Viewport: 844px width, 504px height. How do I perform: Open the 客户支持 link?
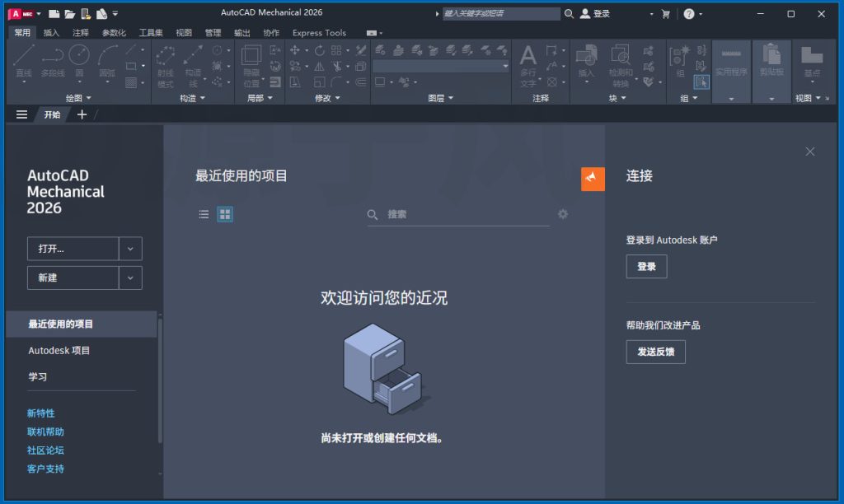46,469
